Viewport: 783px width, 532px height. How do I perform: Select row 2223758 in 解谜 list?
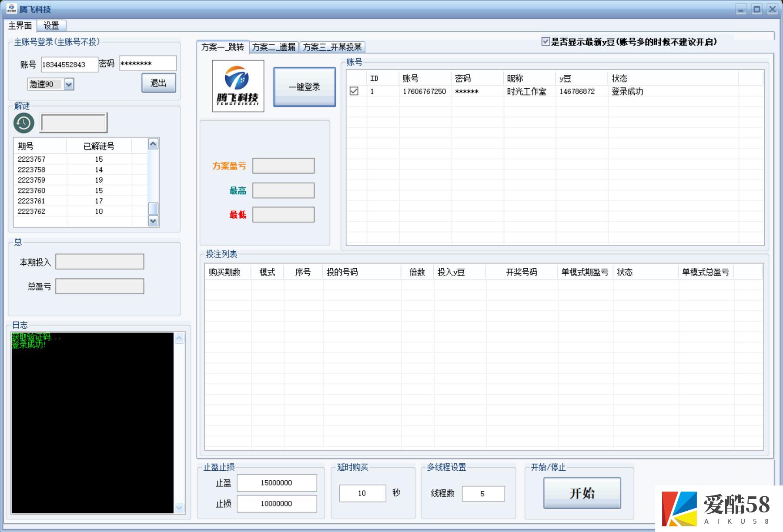pyautogui.click(x=81, y=170)
